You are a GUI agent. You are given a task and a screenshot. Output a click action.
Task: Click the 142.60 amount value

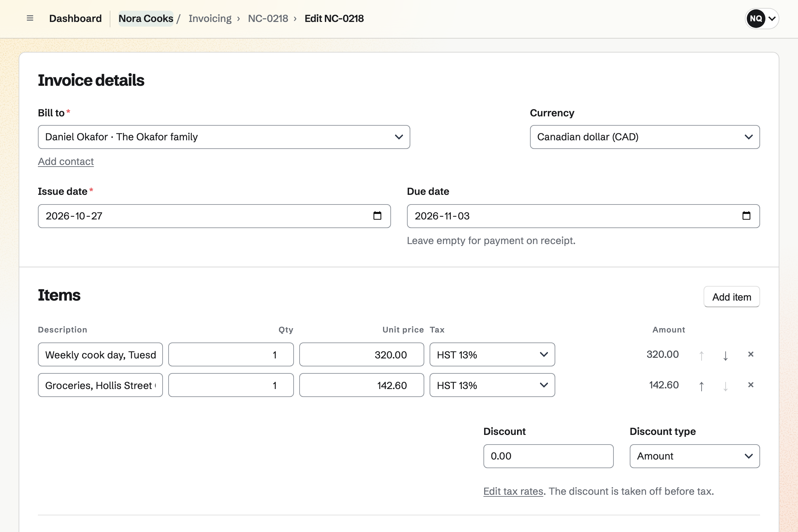click(x=664, y=385)
